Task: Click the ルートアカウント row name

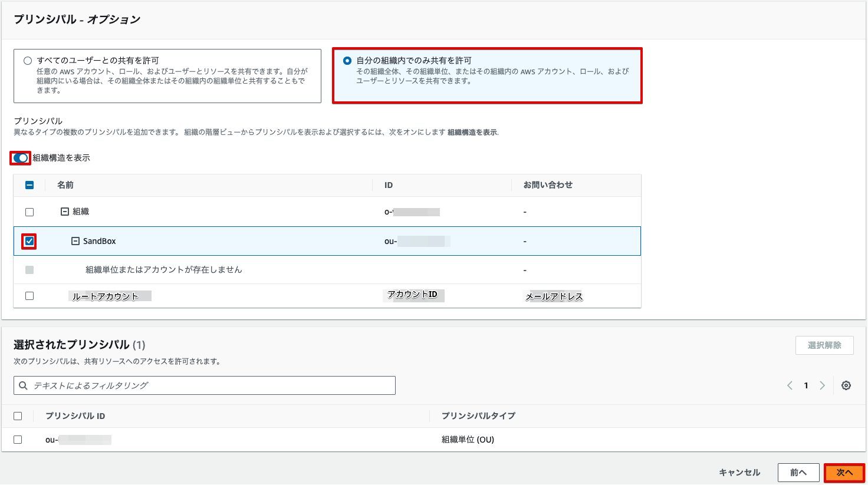Action: pyautogui.click(x=110, y=296)
